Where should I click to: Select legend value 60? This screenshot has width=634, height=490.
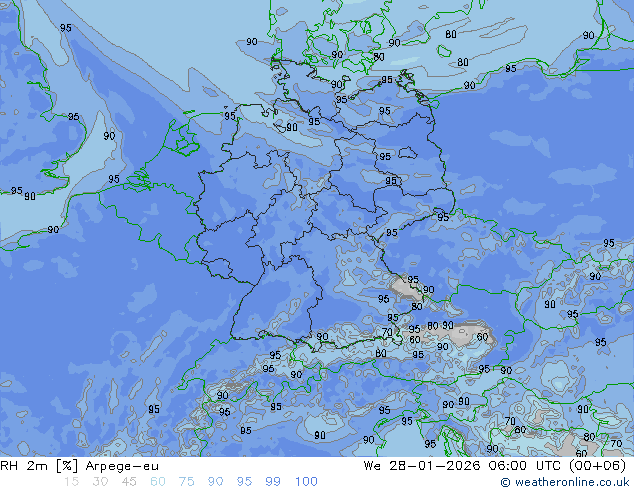(x=158, y=482)
